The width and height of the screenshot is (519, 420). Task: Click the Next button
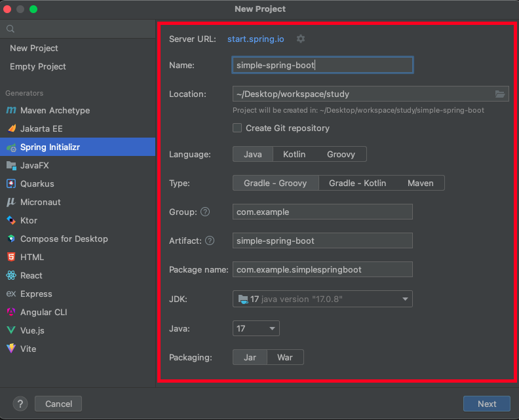point(486,404)
